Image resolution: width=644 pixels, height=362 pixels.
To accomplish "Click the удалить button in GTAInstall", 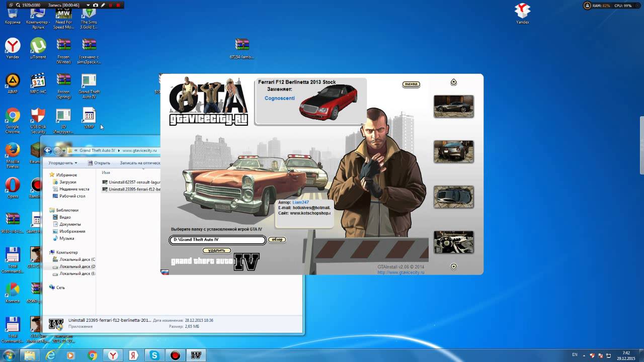I will 217,250.
